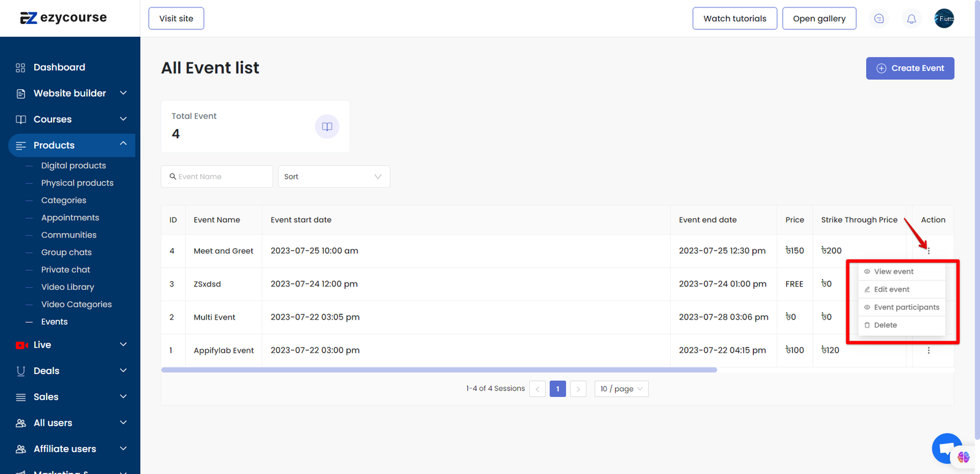Open the 10 / page size dropdown

tap(621, 389)
